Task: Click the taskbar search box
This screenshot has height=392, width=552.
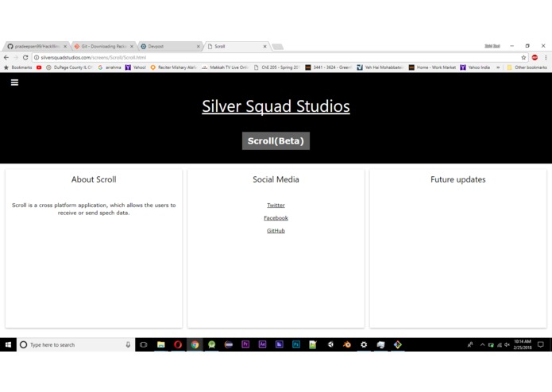Action: pyautogui.click(x=75, y=345)
